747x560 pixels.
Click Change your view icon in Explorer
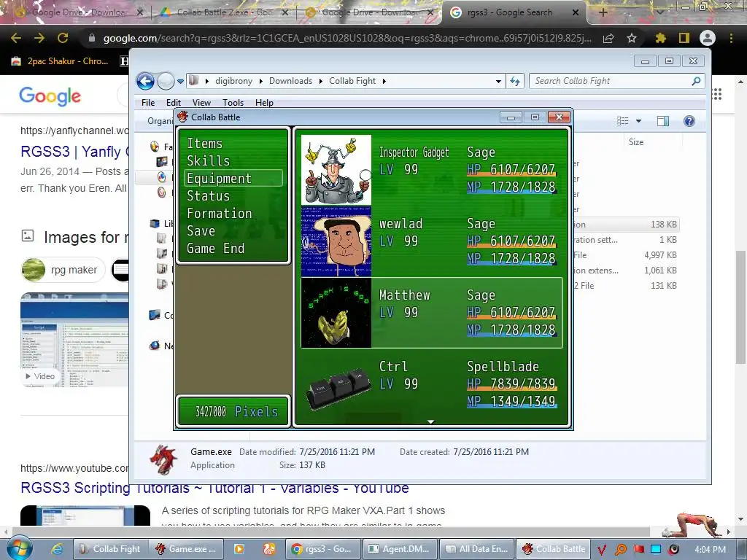click(623, 121)
